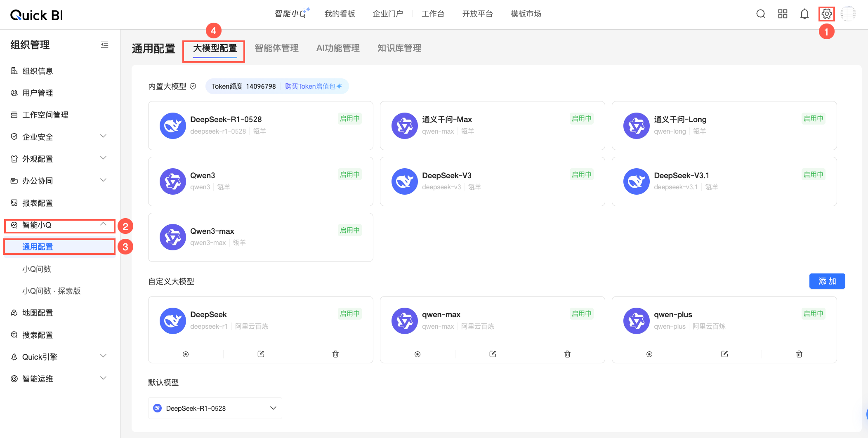Open 模板市场 in top navigation
This screenshot has width=868, height=438.
(x=526, y=14)
